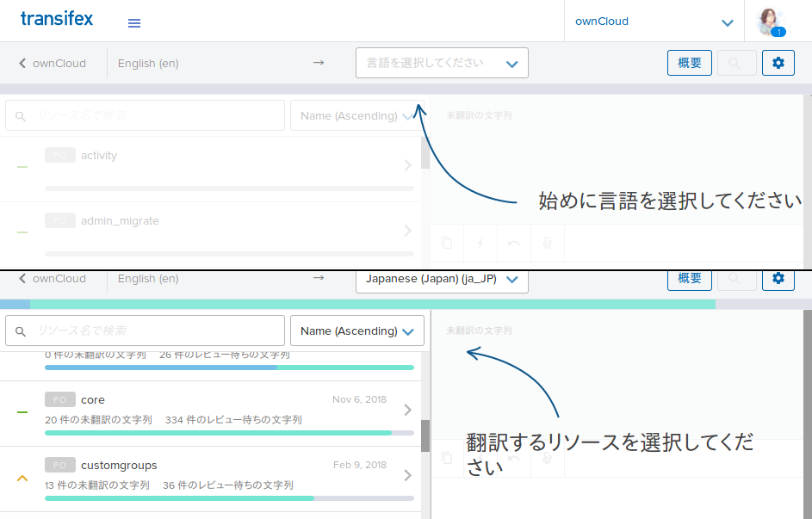Open the activity resource chevron

click(x=408, y=165)
